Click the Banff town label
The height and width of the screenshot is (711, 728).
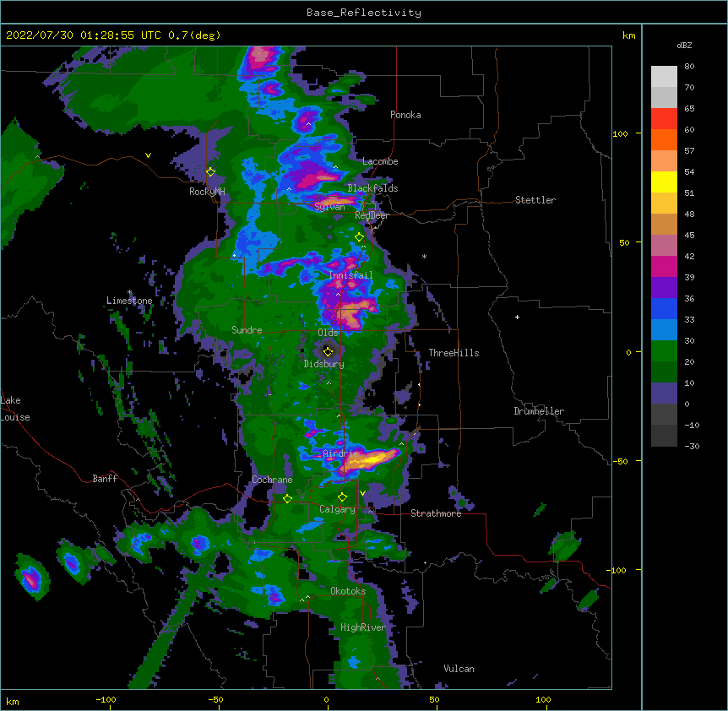[x=105, y=479]
